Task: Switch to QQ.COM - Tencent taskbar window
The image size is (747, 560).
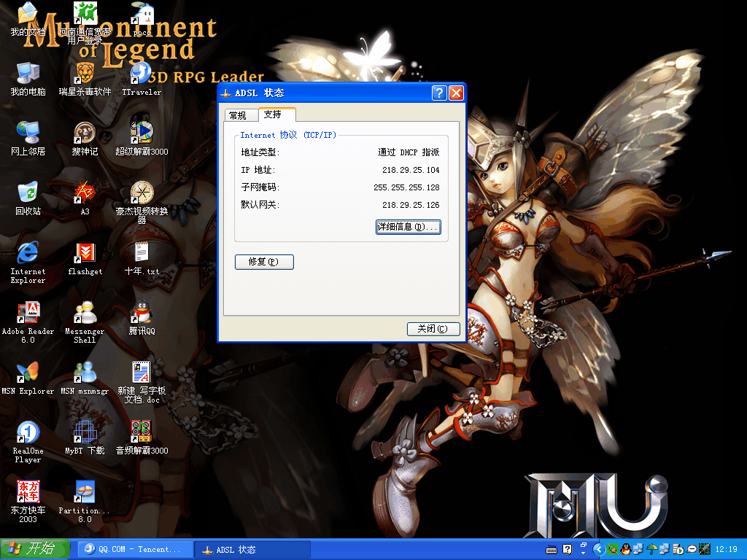Action: coord(135,550)
